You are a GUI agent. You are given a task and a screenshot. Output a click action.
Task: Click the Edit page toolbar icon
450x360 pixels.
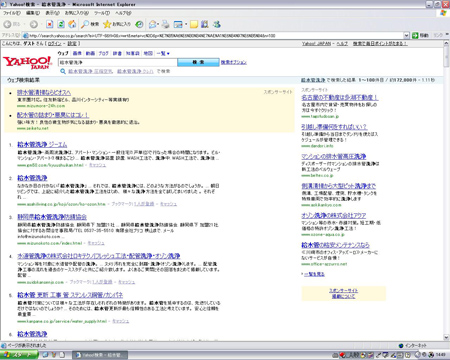click(x=178, y=24)
